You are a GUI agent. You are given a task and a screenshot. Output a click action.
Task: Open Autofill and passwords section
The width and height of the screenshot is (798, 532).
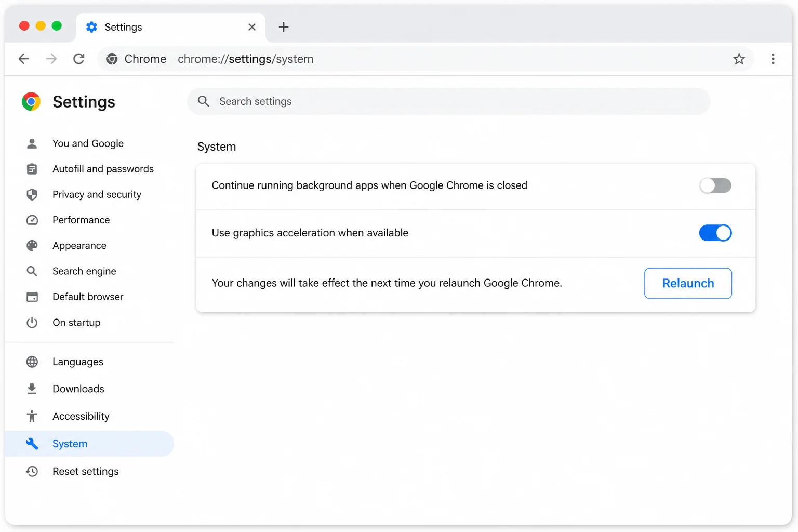(89, 169)
